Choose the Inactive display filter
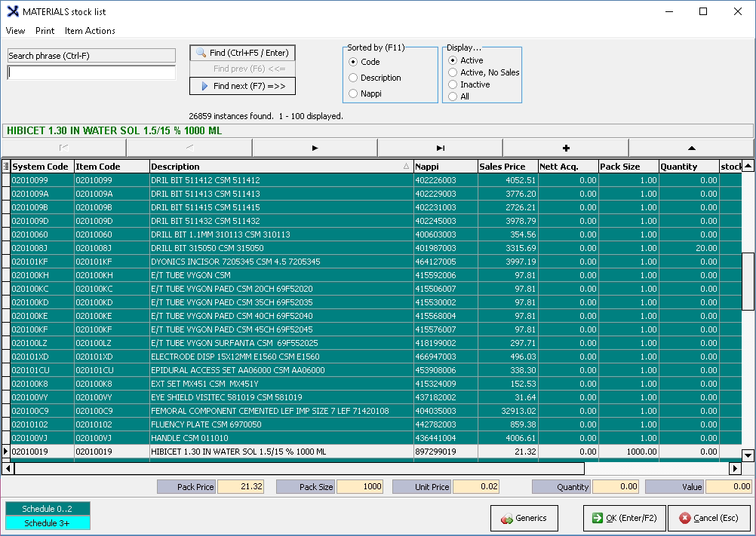 pos(453,84)
